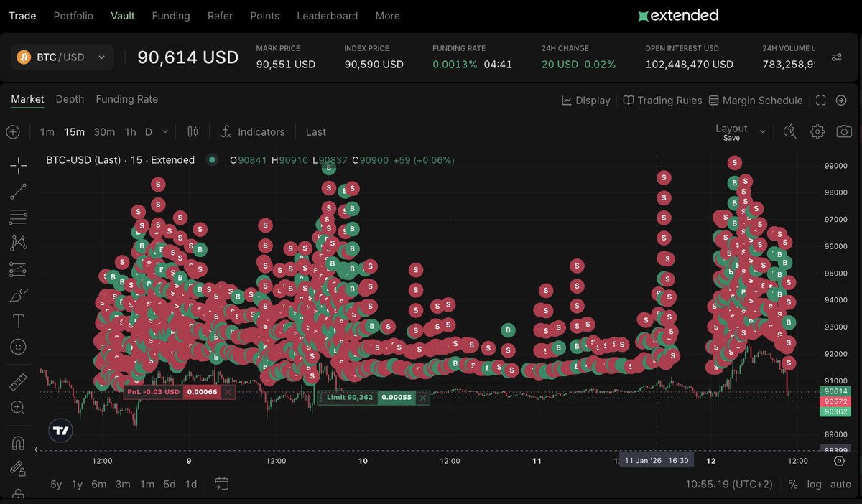Switch to the Funding Rate tab

126,99
